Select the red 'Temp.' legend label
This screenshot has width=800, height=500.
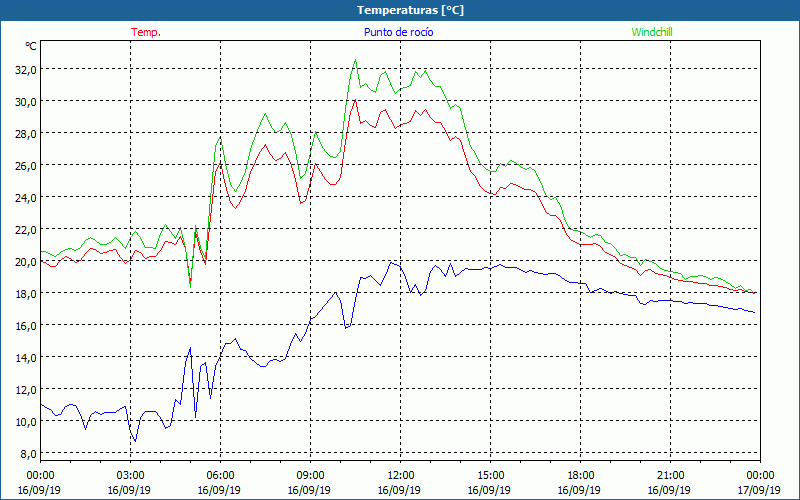(x=146, y=32)
